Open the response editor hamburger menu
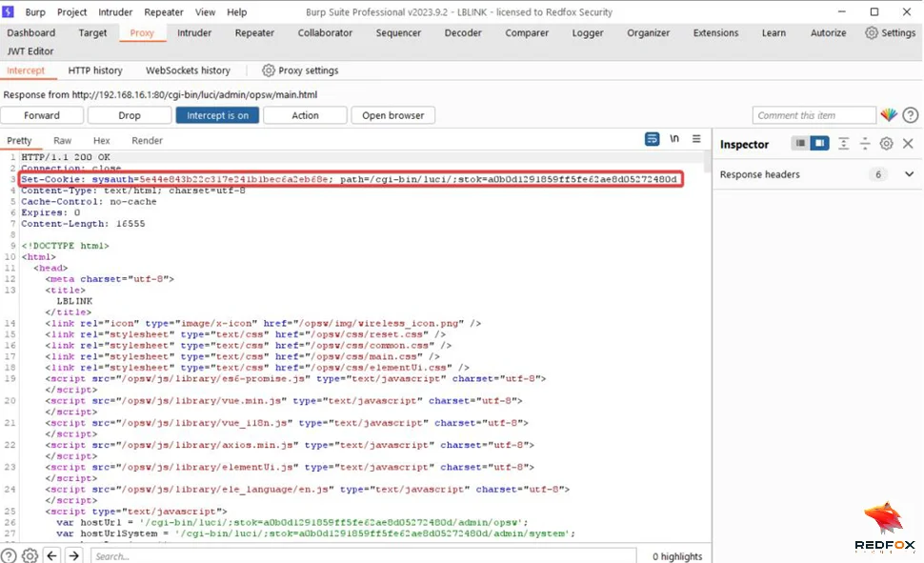The height and width of the screenshot is (563, 924). coord(698,139)
